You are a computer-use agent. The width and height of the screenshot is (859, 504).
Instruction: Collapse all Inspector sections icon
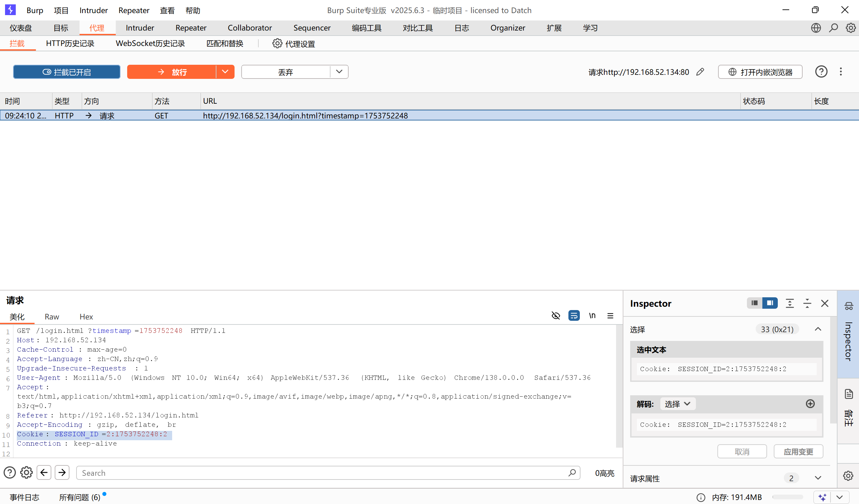tap(807, 303)
